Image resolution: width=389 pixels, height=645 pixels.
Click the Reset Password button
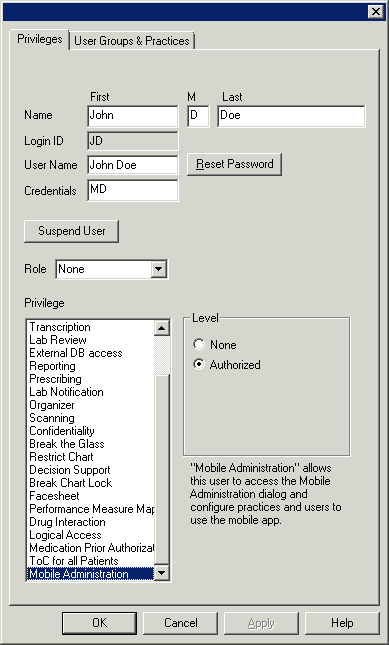234,164
